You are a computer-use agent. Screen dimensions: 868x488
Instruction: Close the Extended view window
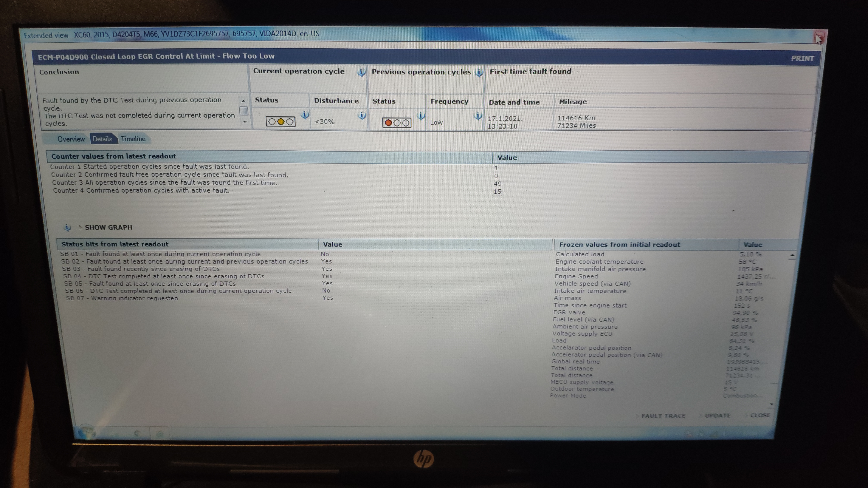(819, 38)
